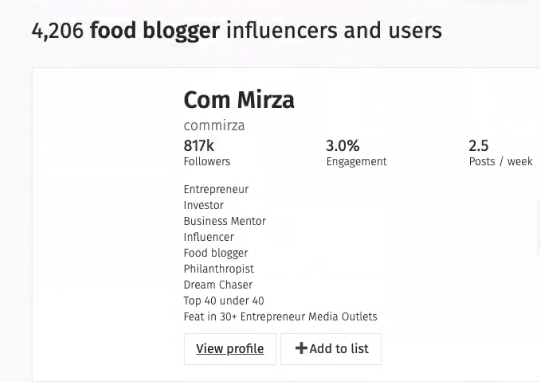Click the Business Mentor bio line
The image size is (540, 382).
tap(225, 221)
